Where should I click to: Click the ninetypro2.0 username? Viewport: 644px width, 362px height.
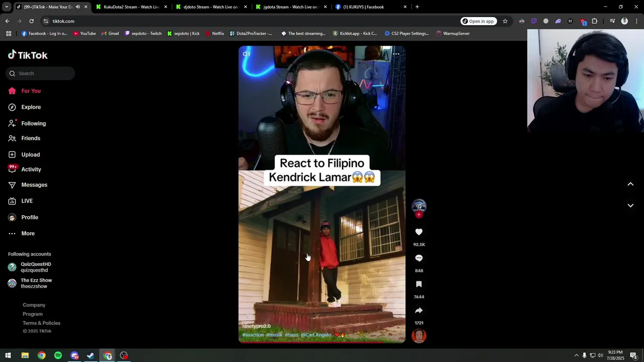click(257, 326)
